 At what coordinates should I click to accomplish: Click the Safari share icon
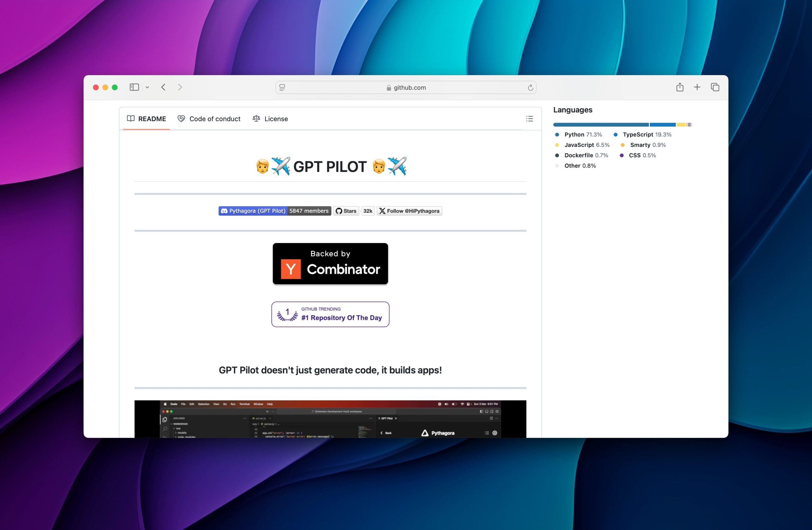pos(680,87)
